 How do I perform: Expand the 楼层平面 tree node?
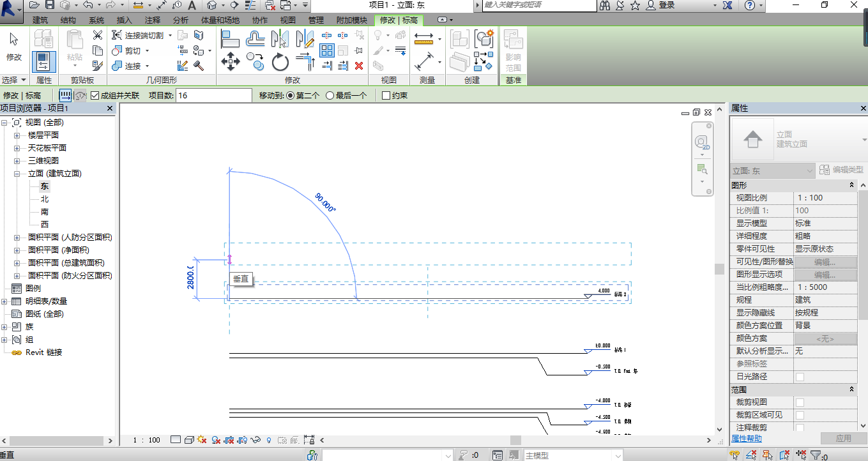pyautogui.click(x=17, y=135)
